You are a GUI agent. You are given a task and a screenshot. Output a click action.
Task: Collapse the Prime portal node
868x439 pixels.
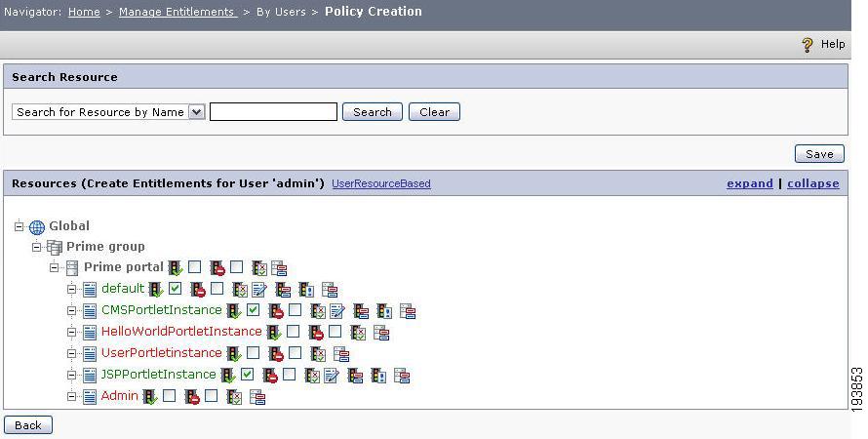54,267
